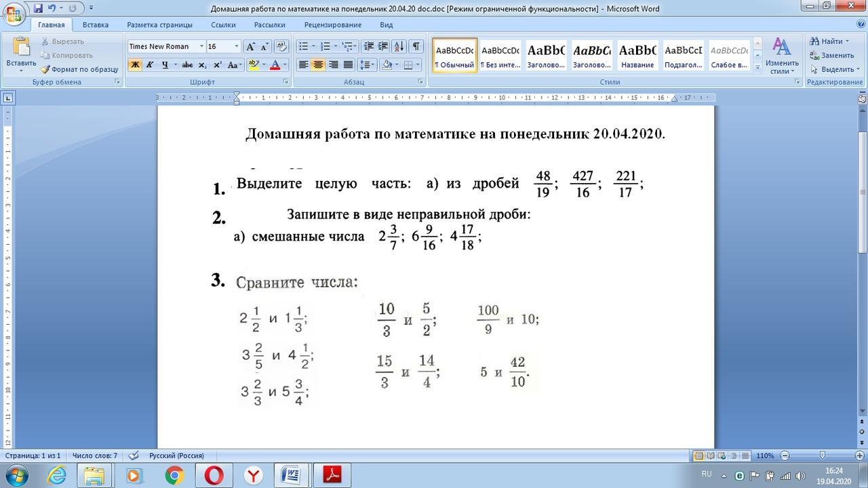Click the red font color button
Image resolution: width=868 pixels, height=488 pixels.
(275, 65)
